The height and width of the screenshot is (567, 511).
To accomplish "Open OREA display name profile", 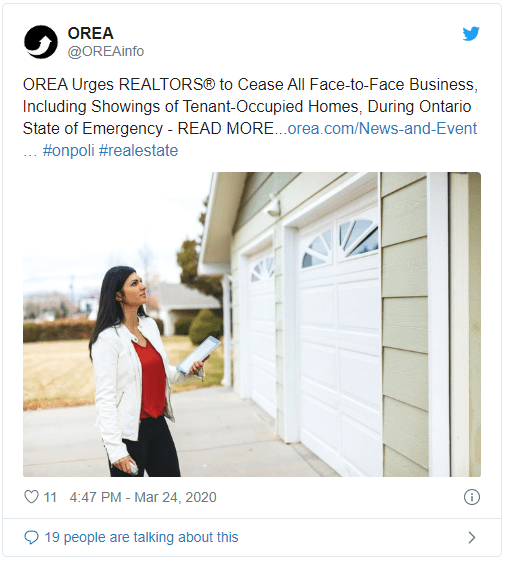I will pyautogui.click(x=90, y=33).
